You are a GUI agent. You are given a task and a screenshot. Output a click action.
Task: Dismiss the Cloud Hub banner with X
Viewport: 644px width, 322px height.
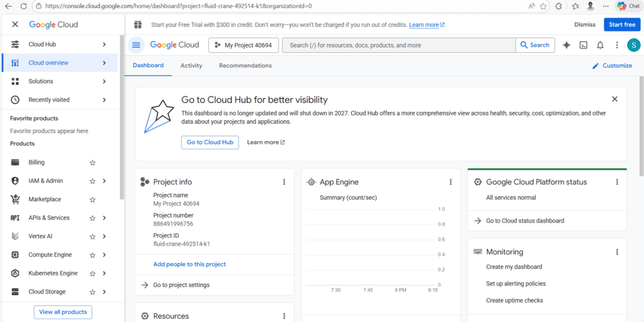click(614, 99)
